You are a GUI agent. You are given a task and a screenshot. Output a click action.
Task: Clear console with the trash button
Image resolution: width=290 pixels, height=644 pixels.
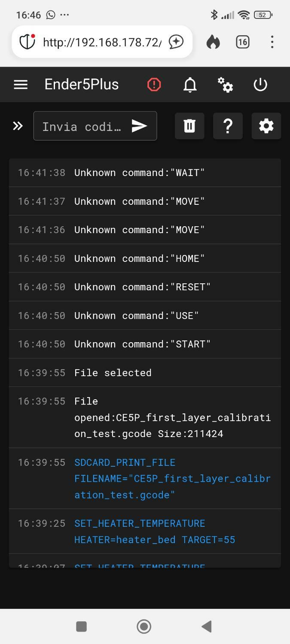click(x=189, y=126)
